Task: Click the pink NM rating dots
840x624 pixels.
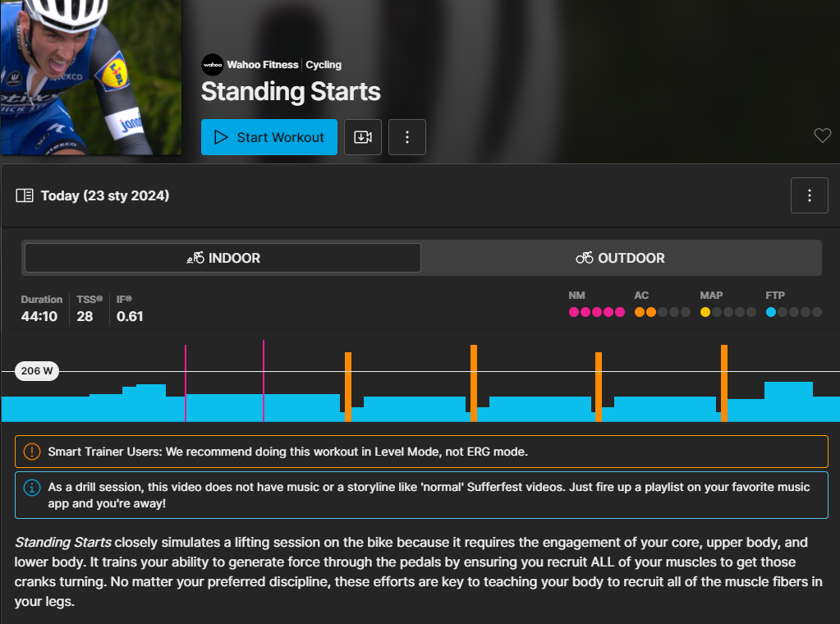Action: point(597,312)
